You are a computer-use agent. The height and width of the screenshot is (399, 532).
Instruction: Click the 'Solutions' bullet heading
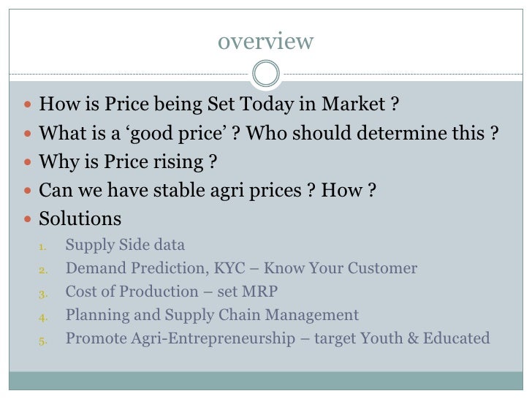(80, 218)
